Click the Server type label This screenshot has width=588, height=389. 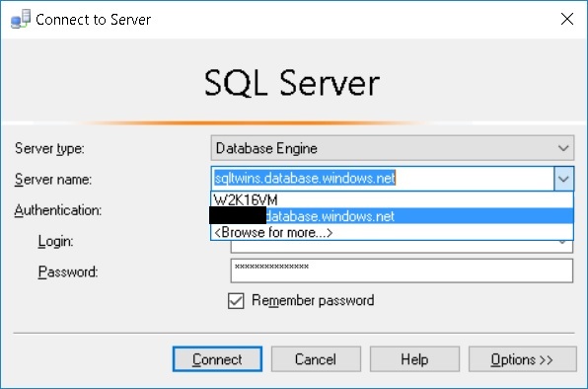pyautogui.click(x=49, y=149)
